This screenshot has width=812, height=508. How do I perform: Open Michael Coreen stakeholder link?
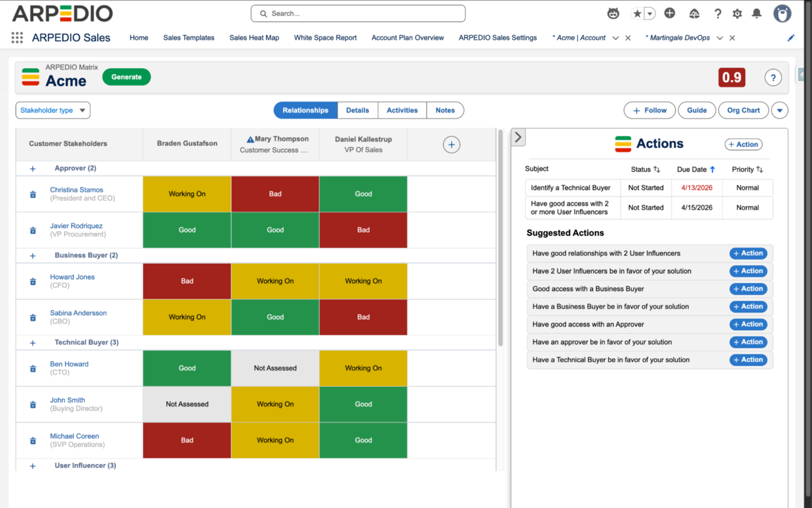click(74, 436)
